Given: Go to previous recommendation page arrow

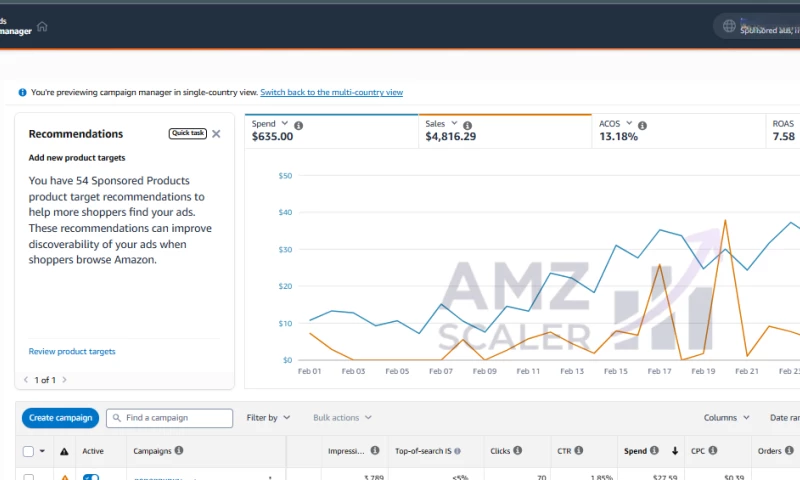Looking at the screenshot, I should click(x=26, y=380).
